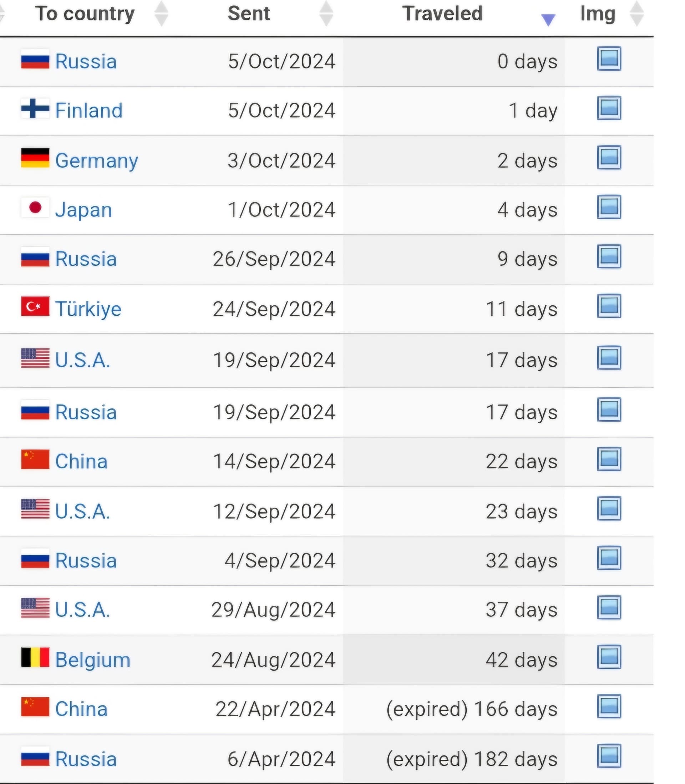The image size is (685, 784).
Task: Open image icon for U.S.A. 37 days row
Action: (609, 607)
